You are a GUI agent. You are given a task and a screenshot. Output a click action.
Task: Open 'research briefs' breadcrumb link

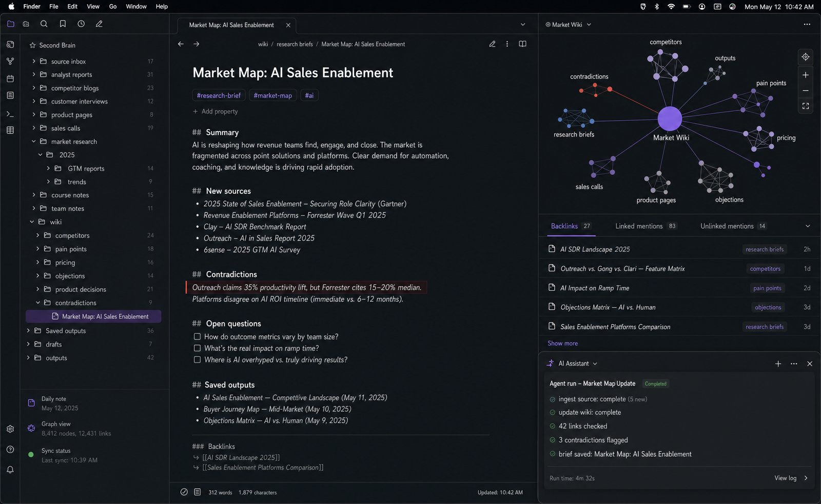tap(295, 44)
